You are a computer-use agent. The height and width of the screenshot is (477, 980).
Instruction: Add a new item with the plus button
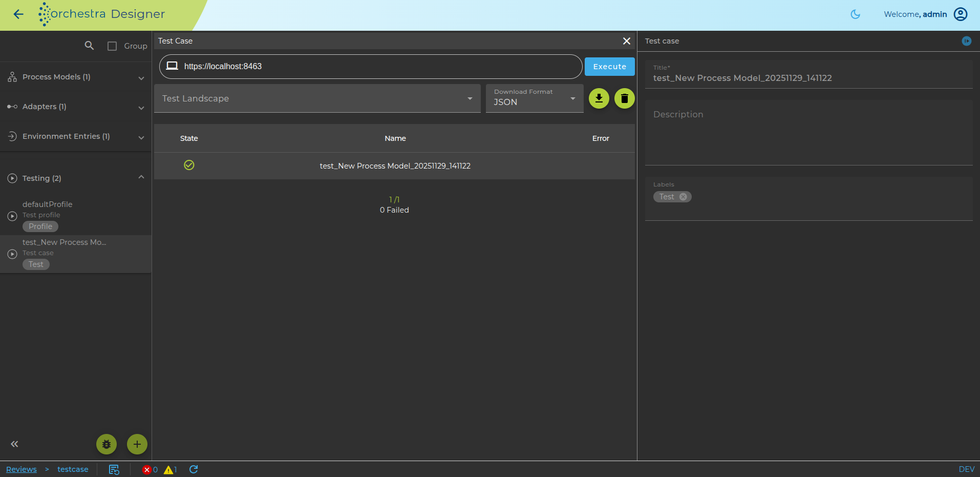[137, 444]
